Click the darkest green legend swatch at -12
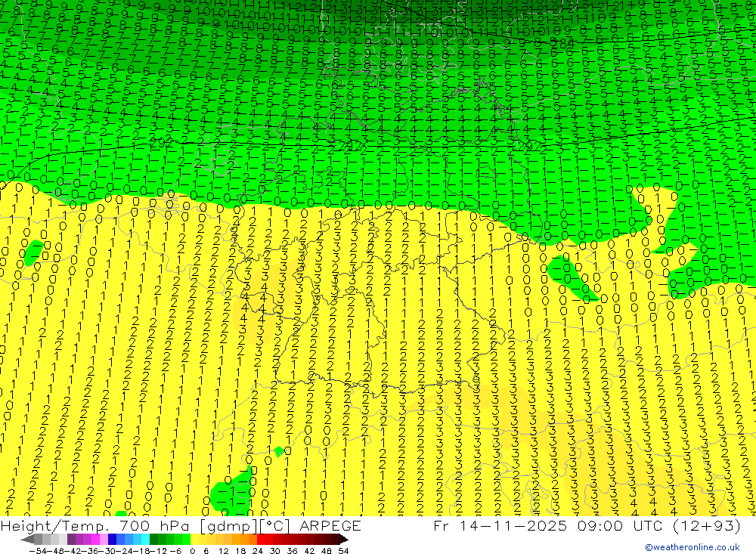This screenshot has width=756, height=554. 153,539
